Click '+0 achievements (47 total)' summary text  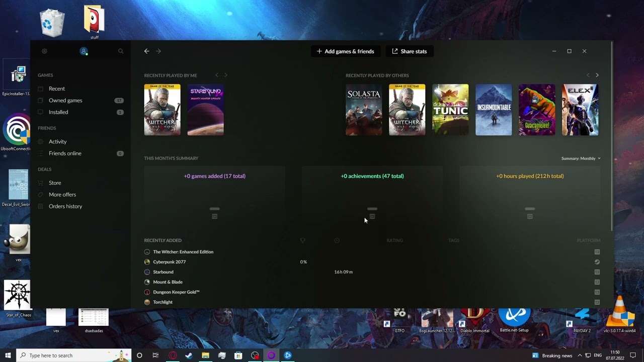click(372, 176)
